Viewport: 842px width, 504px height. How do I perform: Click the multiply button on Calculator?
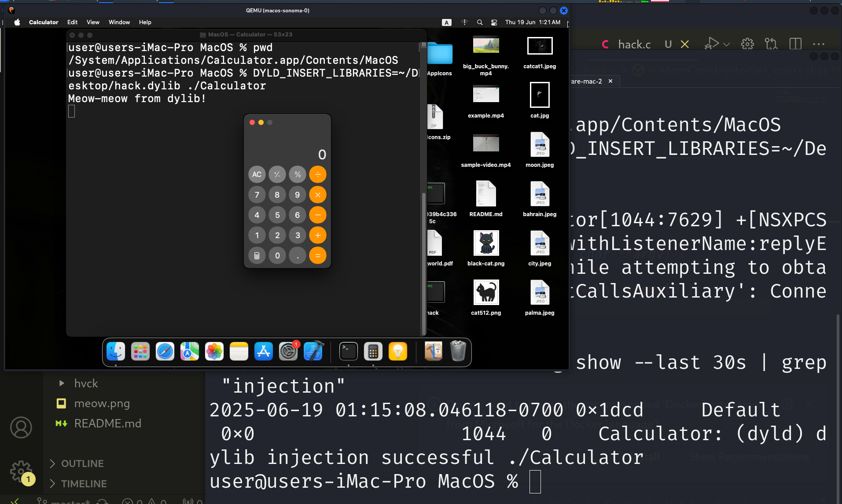pyautogui.click(x=318, y=195)
